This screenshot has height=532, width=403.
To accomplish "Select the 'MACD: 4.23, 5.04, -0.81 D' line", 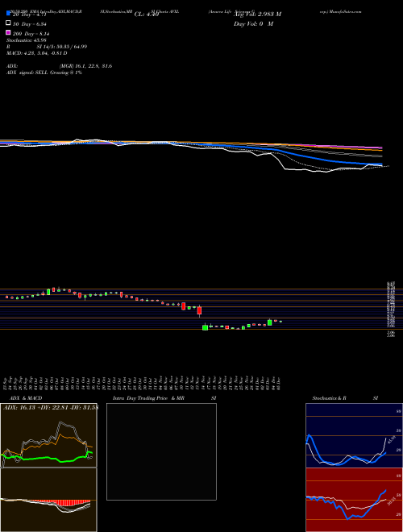I will click(x=37, y=53).
